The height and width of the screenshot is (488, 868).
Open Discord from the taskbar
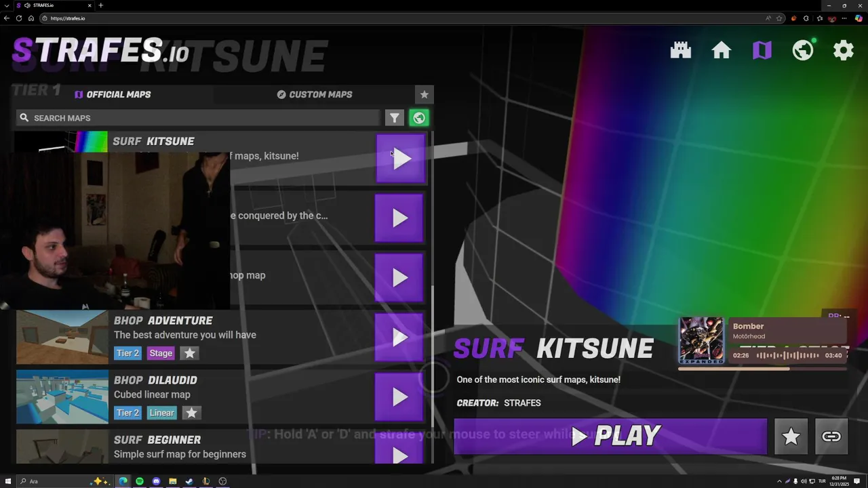156,481
